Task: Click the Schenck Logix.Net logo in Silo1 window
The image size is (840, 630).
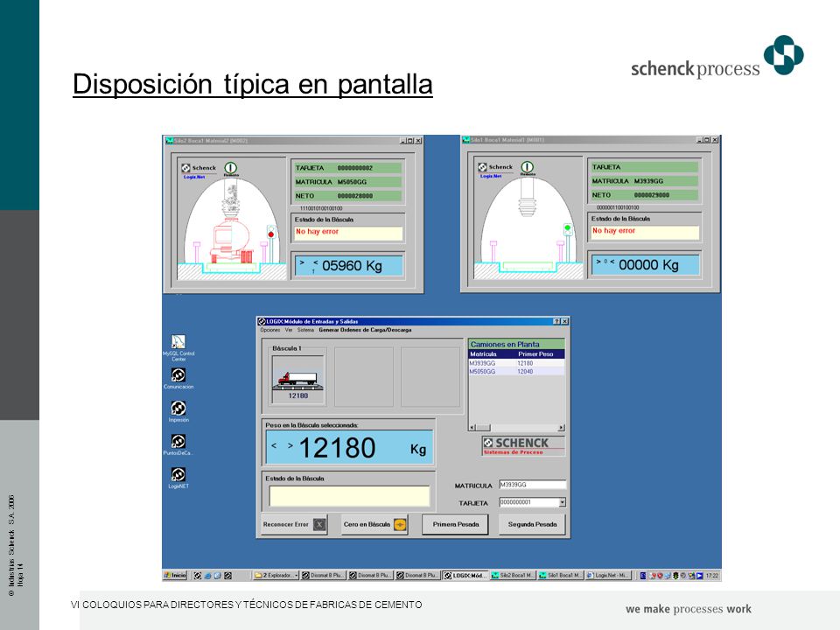Action: (495, 169)
